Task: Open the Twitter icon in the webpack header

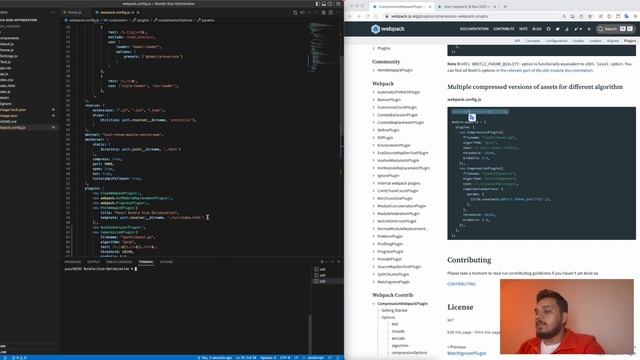Action: click(x=558, y=29)
